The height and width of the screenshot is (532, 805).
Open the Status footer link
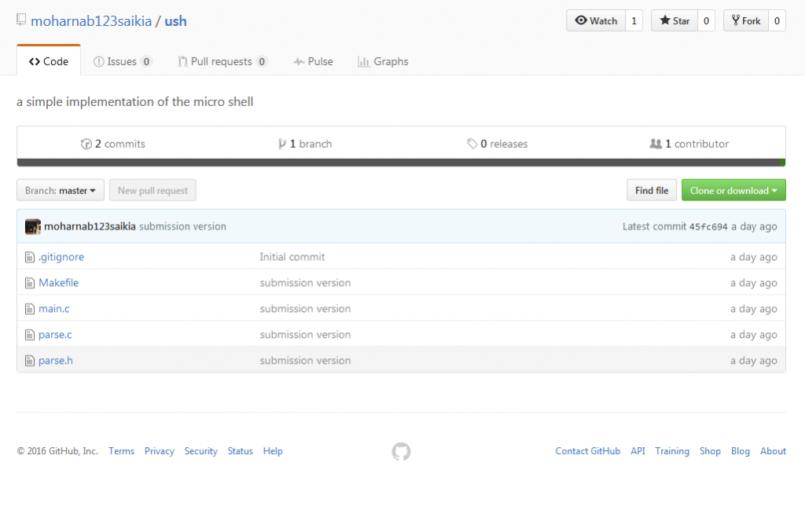pos(241,451)
